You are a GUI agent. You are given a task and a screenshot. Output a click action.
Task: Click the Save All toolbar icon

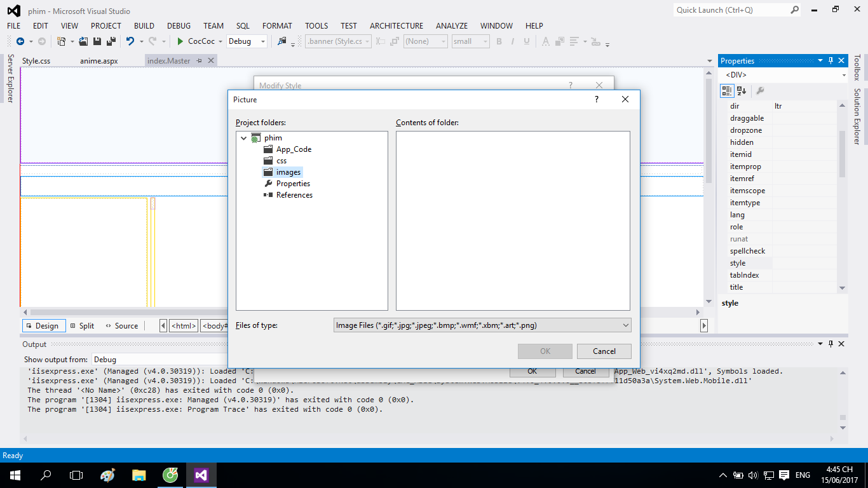point(111,41)
